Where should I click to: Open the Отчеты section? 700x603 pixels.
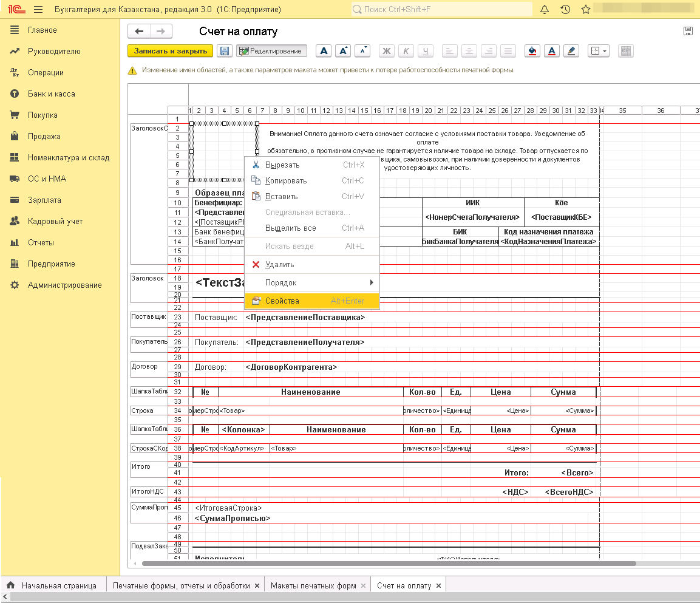[x=60, y=242]
